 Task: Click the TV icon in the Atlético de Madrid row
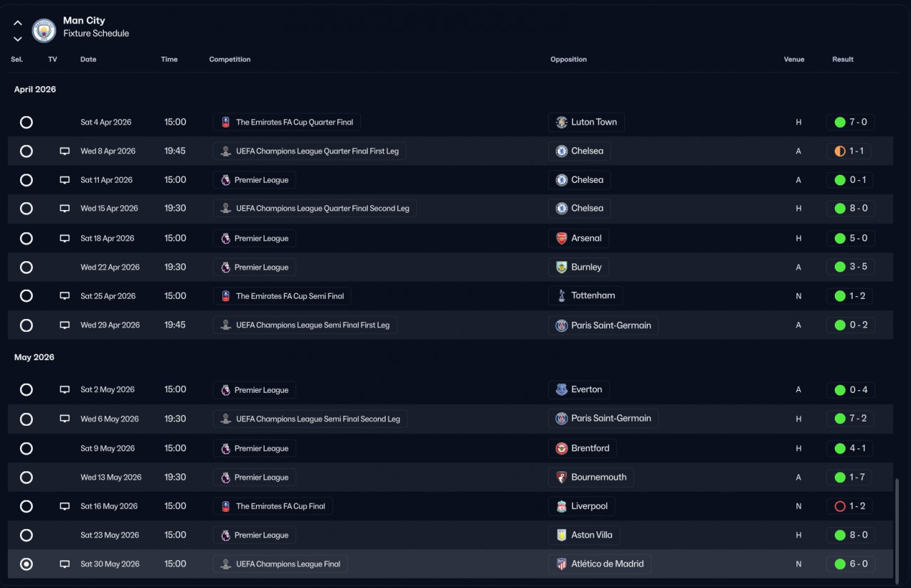point(65,564)
